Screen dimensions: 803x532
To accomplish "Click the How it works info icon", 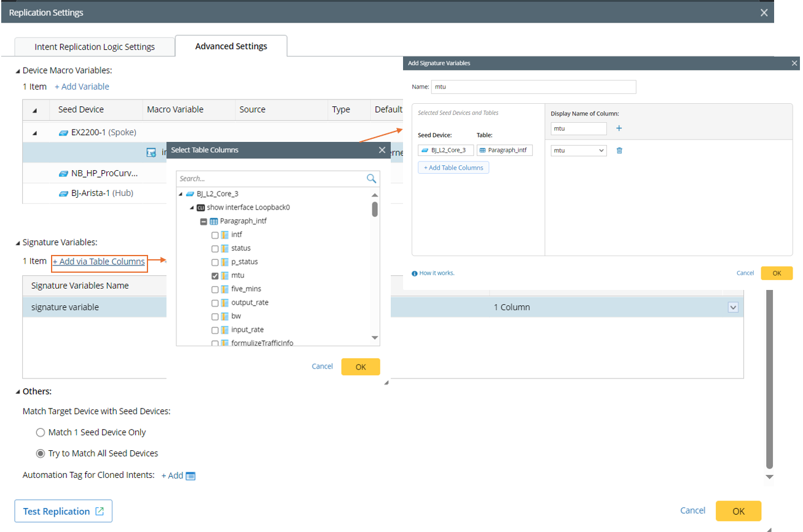I will coord(415,273).
